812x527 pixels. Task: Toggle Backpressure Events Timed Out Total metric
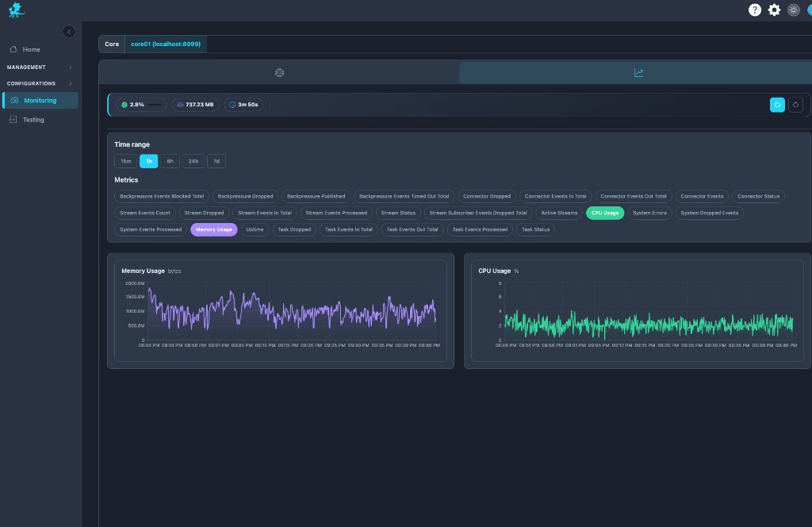pos(404,196)
